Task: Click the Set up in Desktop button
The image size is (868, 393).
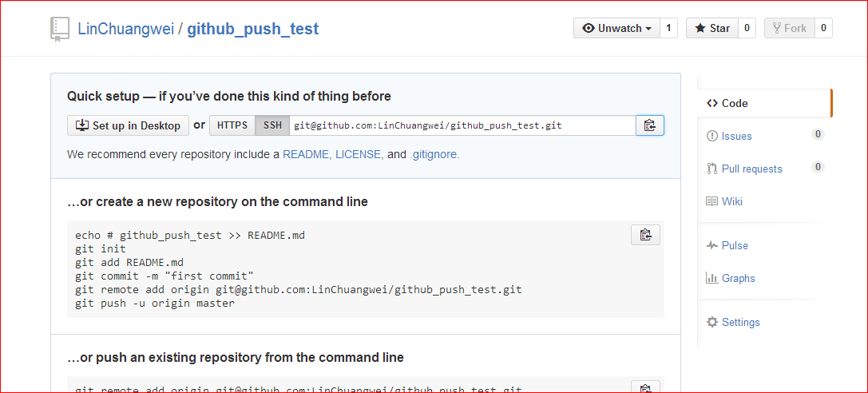Action: pyautogui.click(x=128, y=125)
